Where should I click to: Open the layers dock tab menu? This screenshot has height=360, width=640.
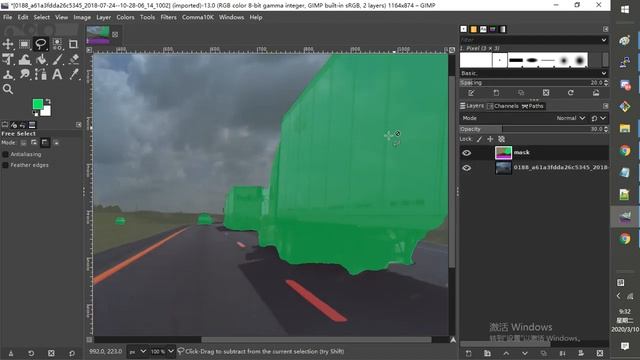(605, 106)
